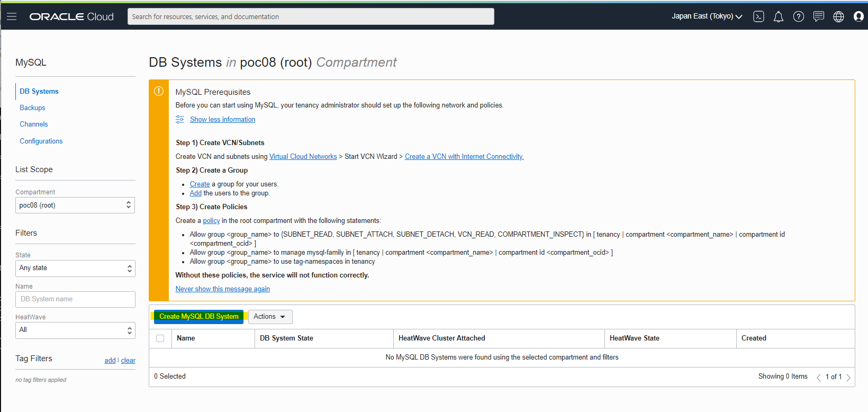Expand the Actions dropdown button
The image size is (868, 412).
click(270, 317)
